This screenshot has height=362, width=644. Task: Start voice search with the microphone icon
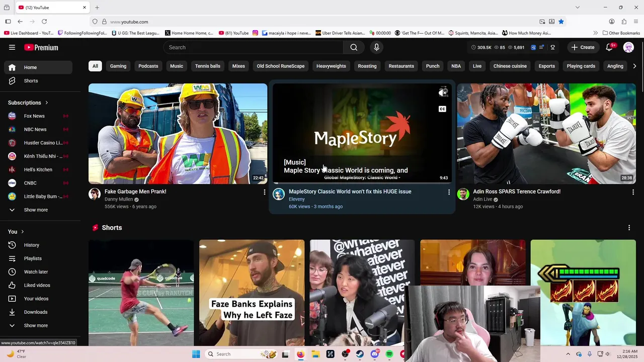376,47
